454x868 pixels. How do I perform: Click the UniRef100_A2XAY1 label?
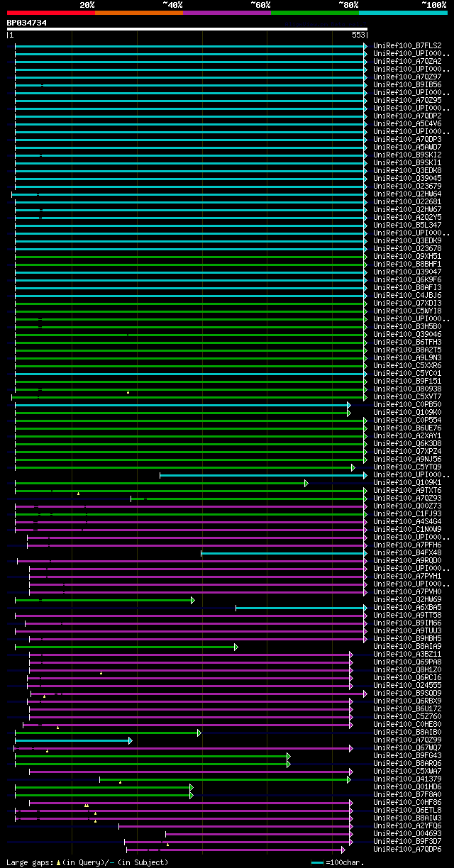click(x=408, y=436)
